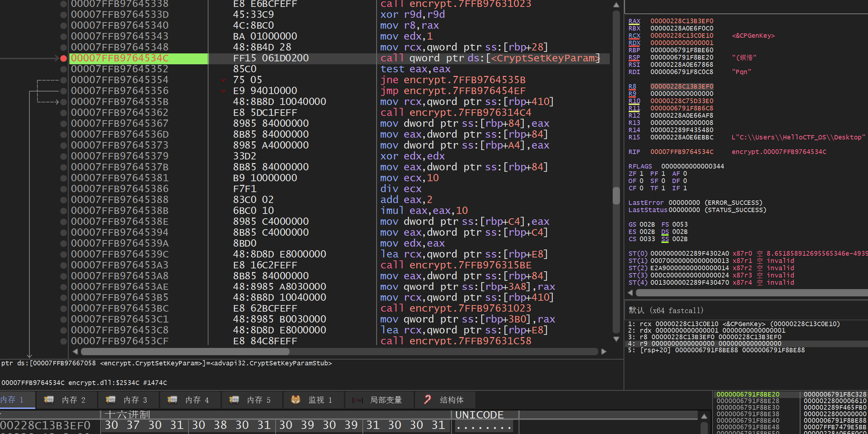Click the disassembly horizontal scroll-right arrow
Viewport: 868px width, 434px height.
[x=604, y=352]
